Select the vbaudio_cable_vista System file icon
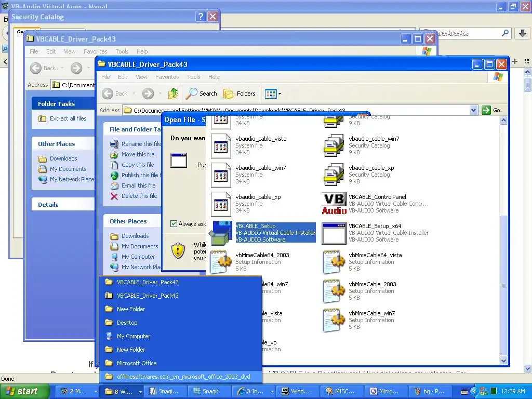The height and width of the screenshot is (399, 532). [221, 146]
